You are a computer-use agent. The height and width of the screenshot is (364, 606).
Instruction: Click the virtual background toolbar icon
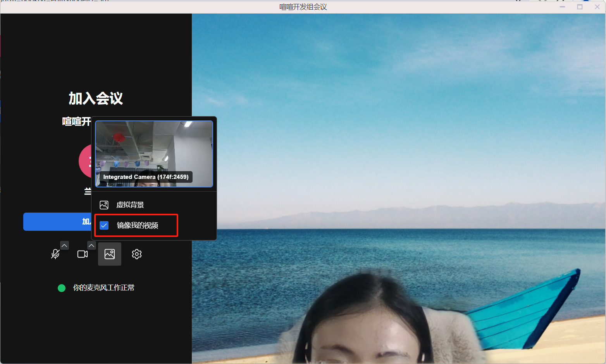click(110, 254)
